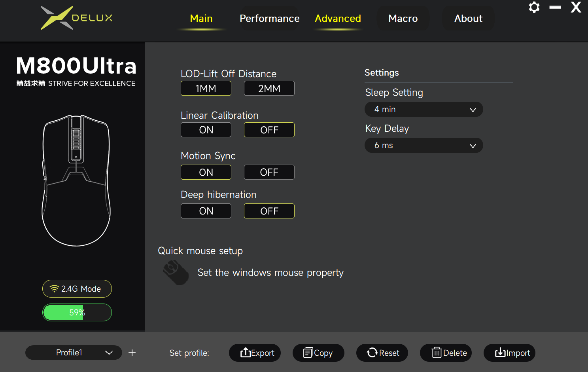Click the 2.4G Mode indicator
The image size is (588, 372).
(77, 289)
